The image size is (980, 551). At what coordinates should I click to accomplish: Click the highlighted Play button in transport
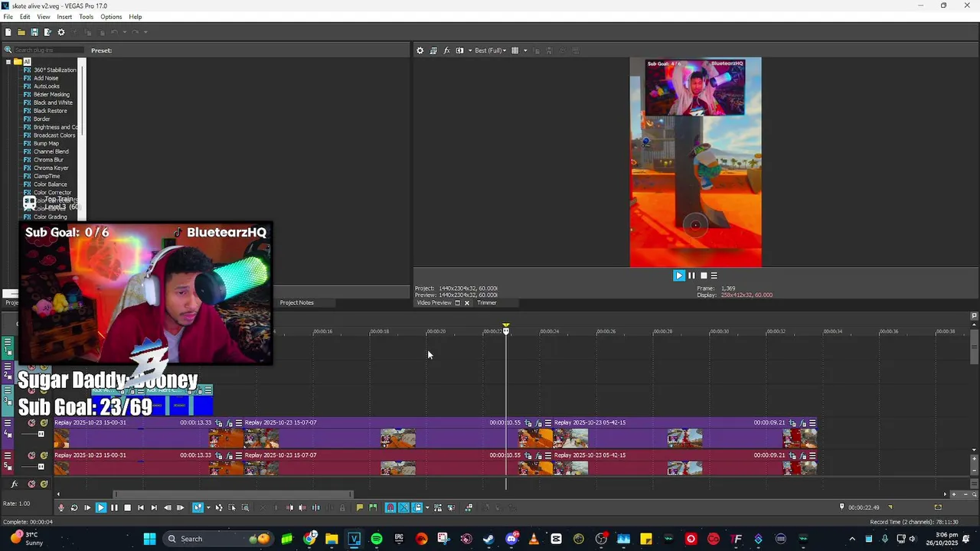point(100,507)
